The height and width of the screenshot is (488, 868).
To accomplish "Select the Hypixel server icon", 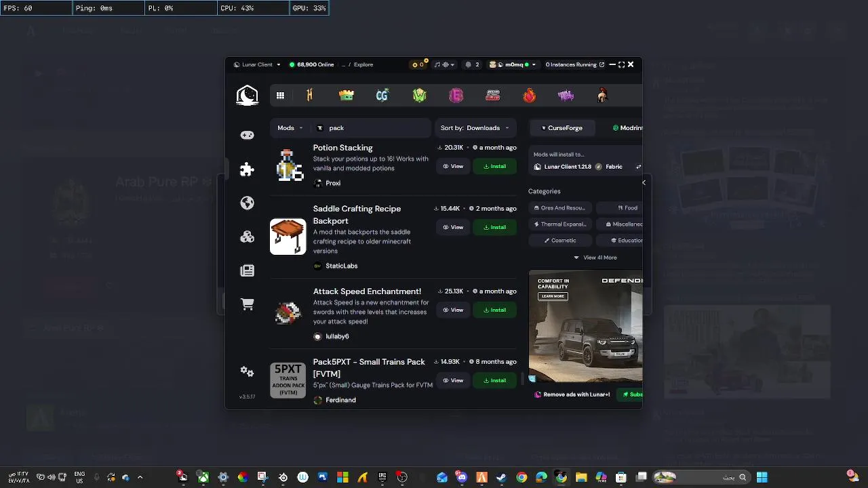I will tap(310, 96).
